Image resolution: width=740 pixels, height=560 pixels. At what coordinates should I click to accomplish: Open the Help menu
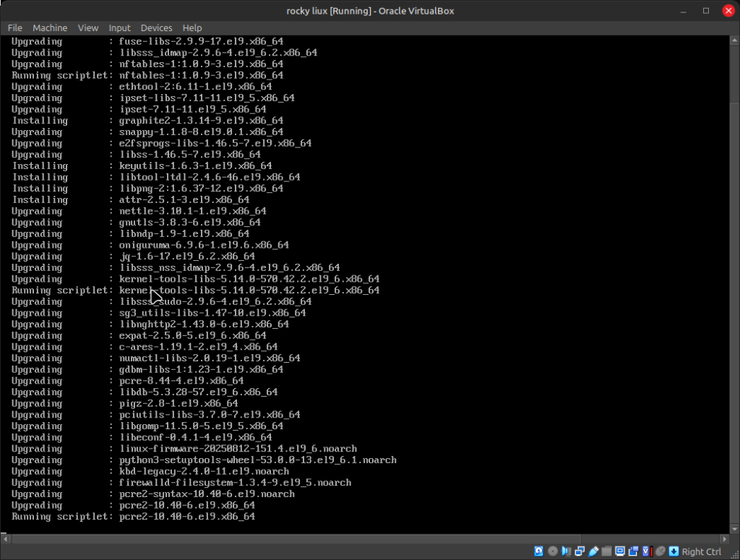pos(192,27)
